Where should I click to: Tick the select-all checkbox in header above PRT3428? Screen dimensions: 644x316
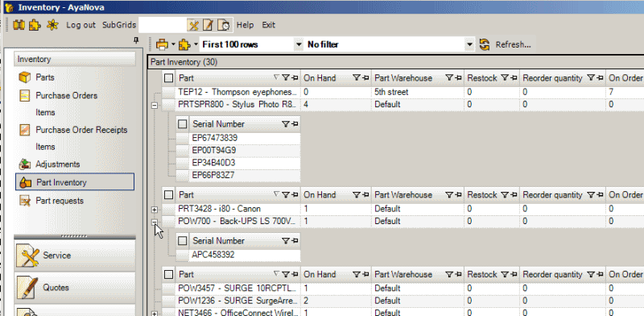pos(168,194)
